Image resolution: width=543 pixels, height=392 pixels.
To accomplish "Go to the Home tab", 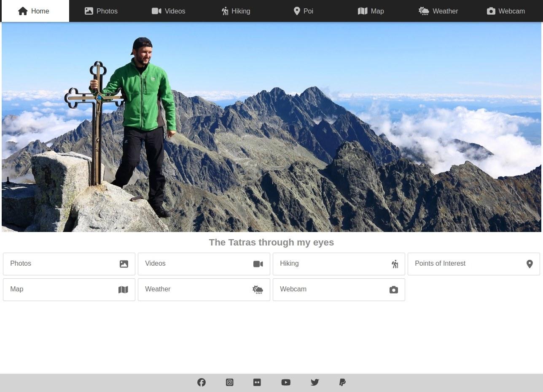I will coord(35,11).
